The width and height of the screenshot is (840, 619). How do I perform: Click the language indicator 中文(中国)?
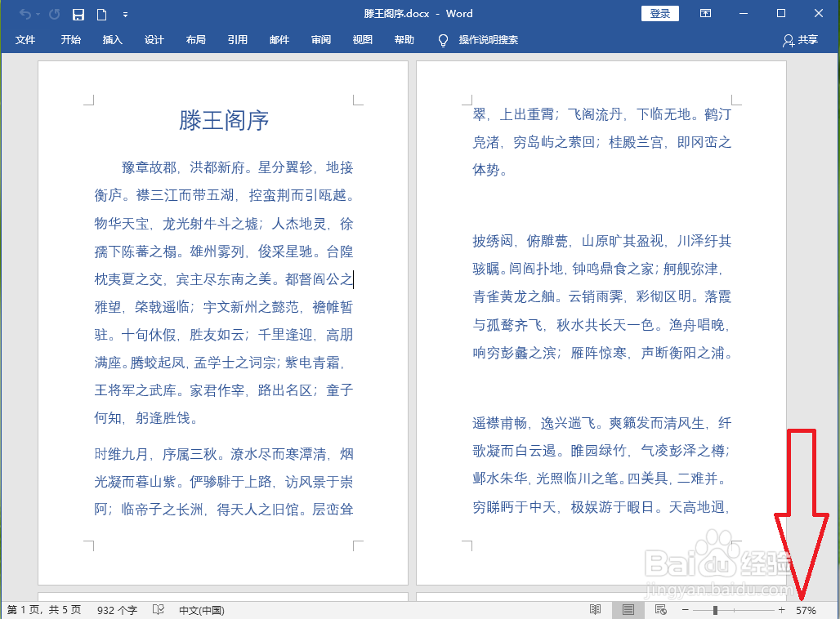tap(202, 610)
